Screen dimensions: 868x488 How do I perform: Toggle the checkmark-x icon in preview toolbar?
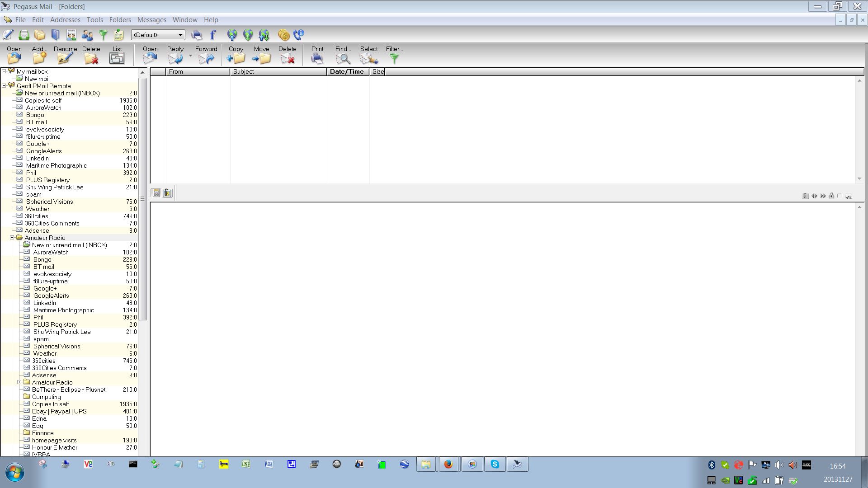849,196
